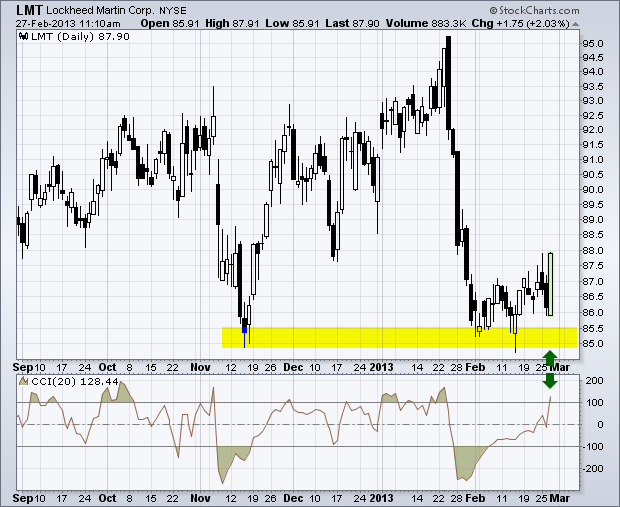
Task: Click Dec on the price chart date axis
Action: (x=293, y=367)
